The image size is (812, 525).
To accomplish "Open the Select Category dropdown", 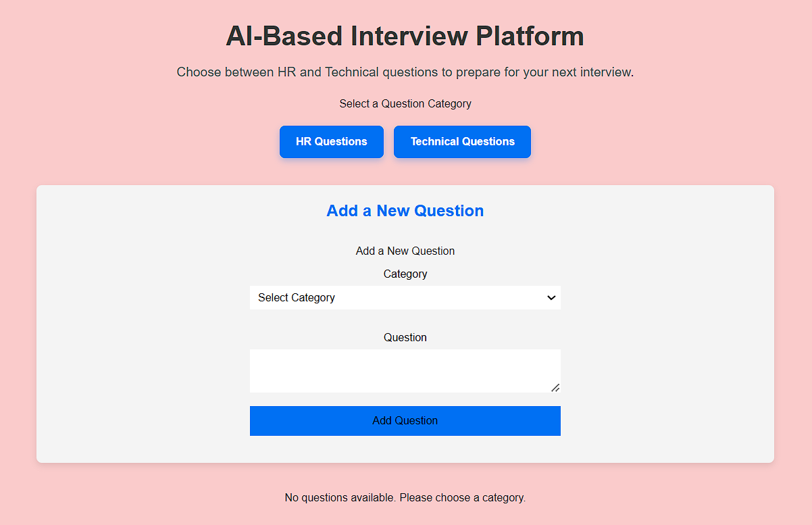I will click(x=405, y=298).
